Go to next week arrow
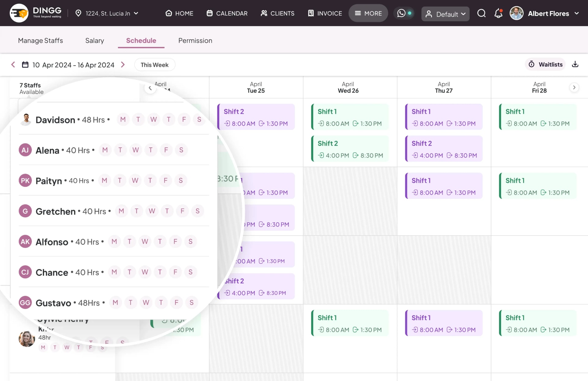The image size is (588, 381). [123, 65]
